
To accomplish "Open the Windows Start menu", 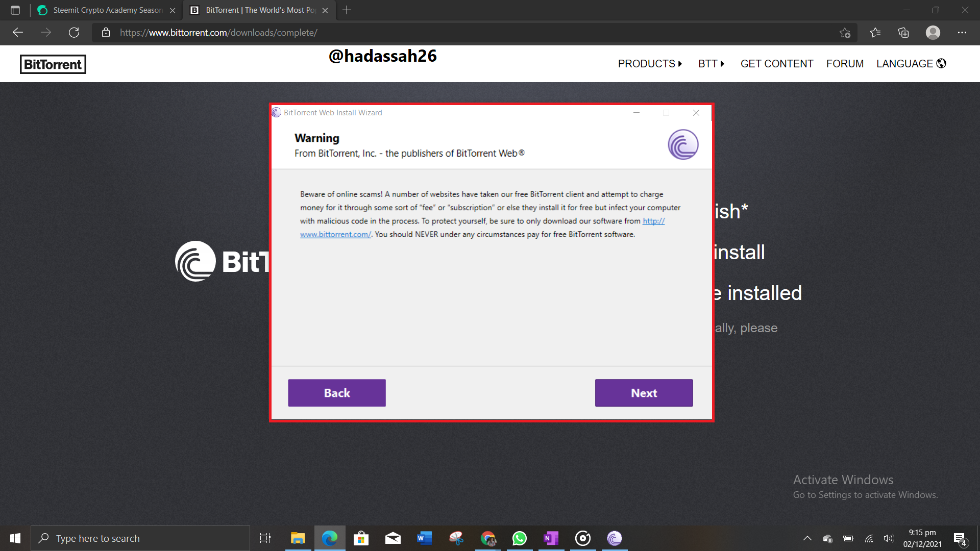I will pos(15,538).
